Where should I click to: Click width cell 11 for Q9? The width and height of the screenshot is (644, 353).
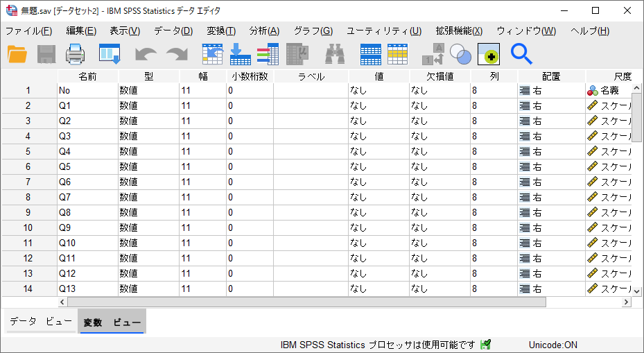[x=203, y=227]
